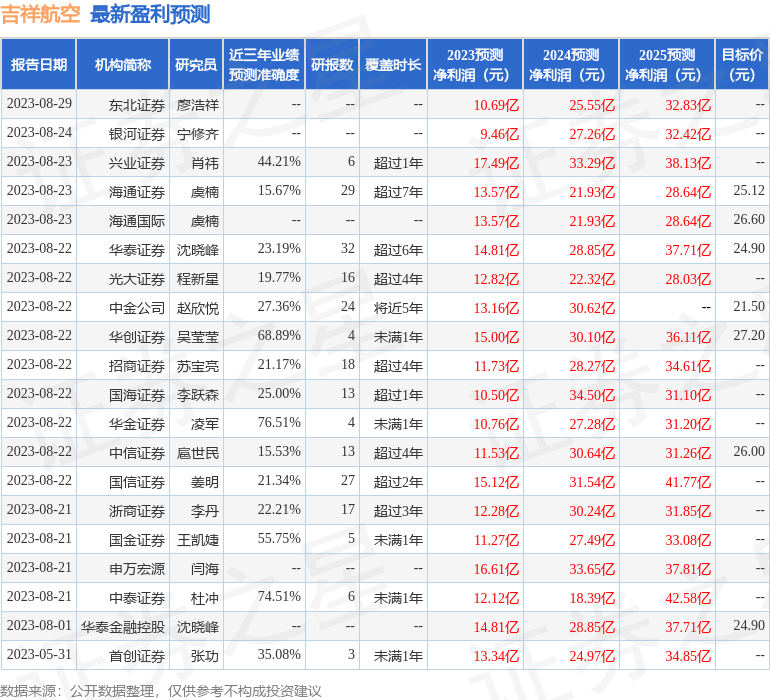Click researcher name 苏宝亮

(x=197, y=366)
